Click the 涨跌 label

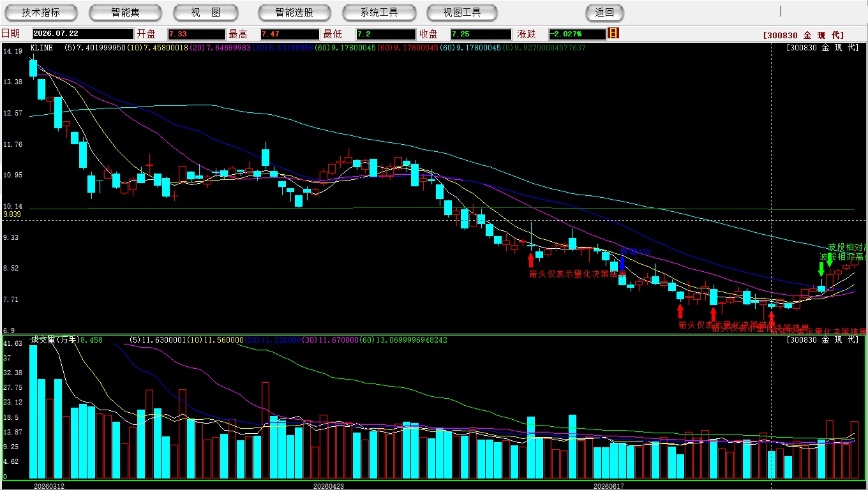(527, 34)
